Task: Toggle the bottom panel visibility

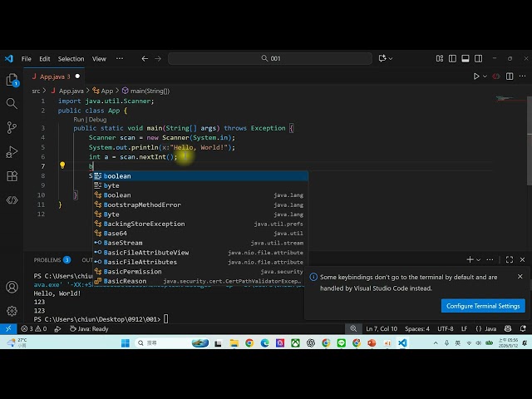Action: 465,59
